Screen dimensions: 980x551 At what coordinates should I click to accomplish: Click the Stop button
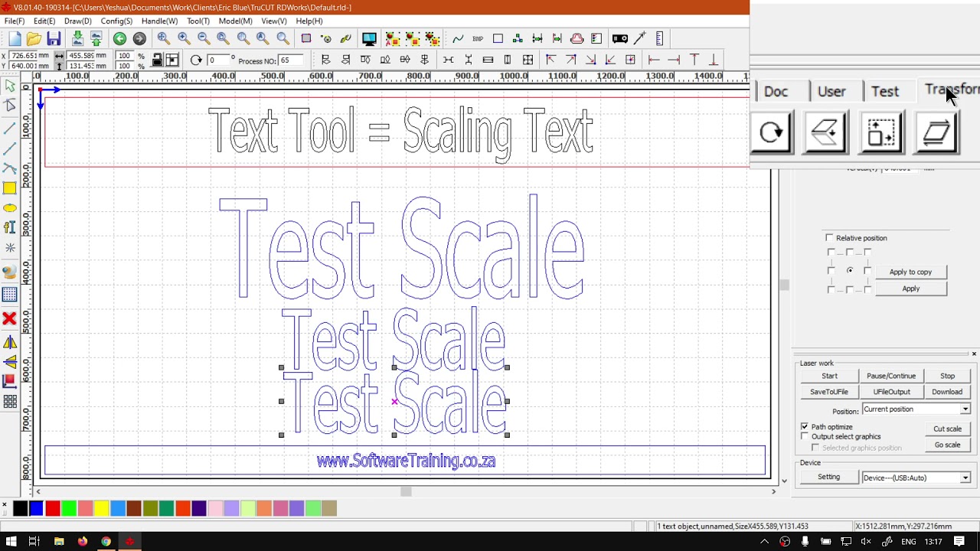point(947,376)
